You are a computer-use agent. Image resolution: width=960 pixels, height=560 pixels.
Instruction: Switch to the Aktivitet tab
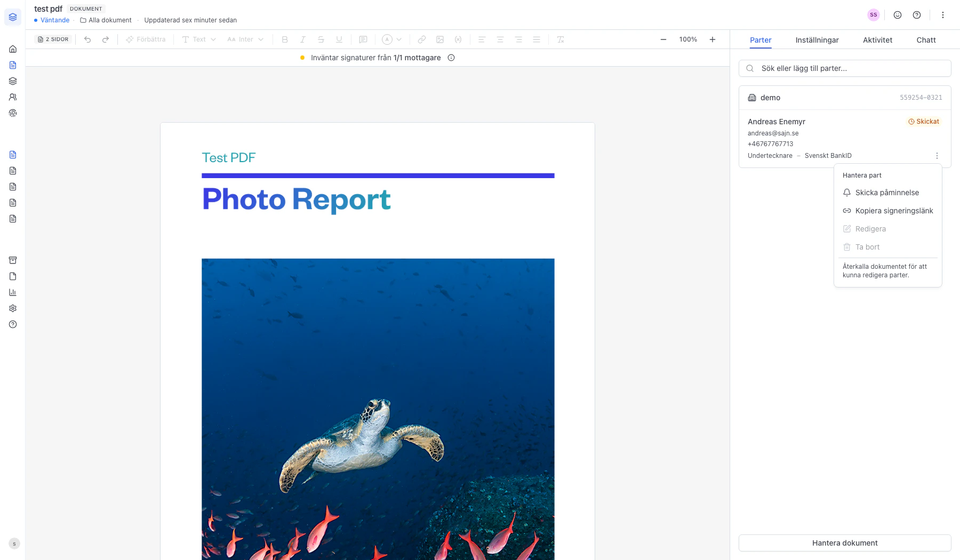point(878,40)
